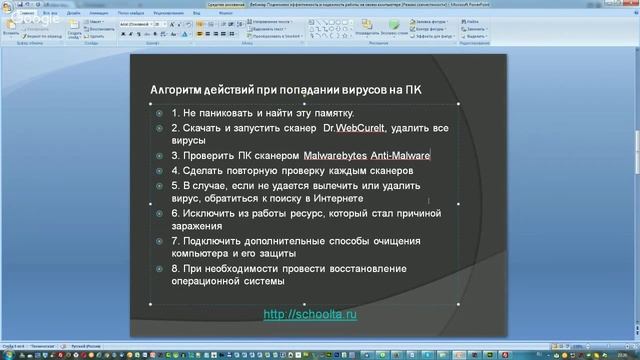Click the top-center resize handle of text box

pyautogui.click(x=304, y=104)
